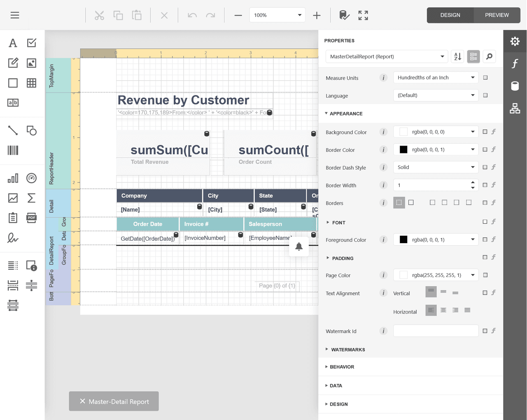Screen dimensions: 527x420
Task: Select the PDF Signature toolbox control
Action: [13, 238]
